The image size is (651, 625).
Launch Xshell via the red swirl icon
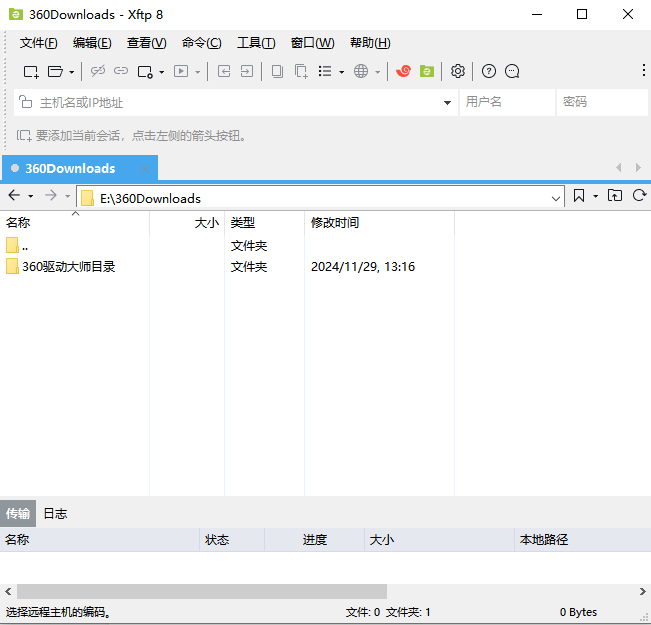tap(403, 71)
